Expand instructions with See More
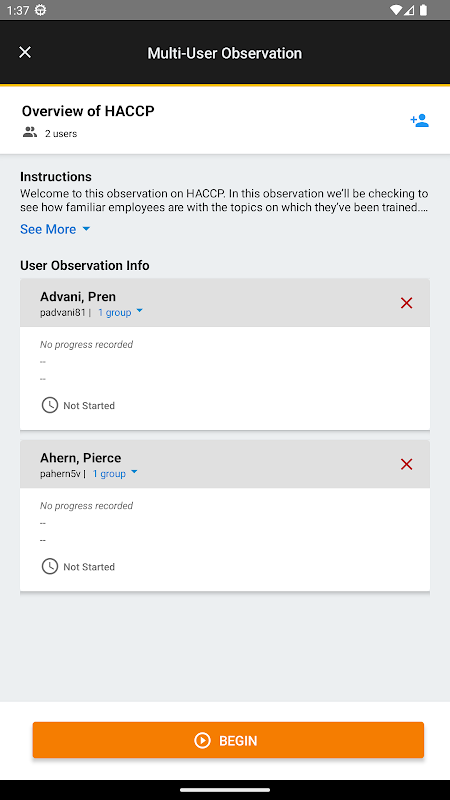Viewport: 450px width, 800px height. tap(55, 229)
